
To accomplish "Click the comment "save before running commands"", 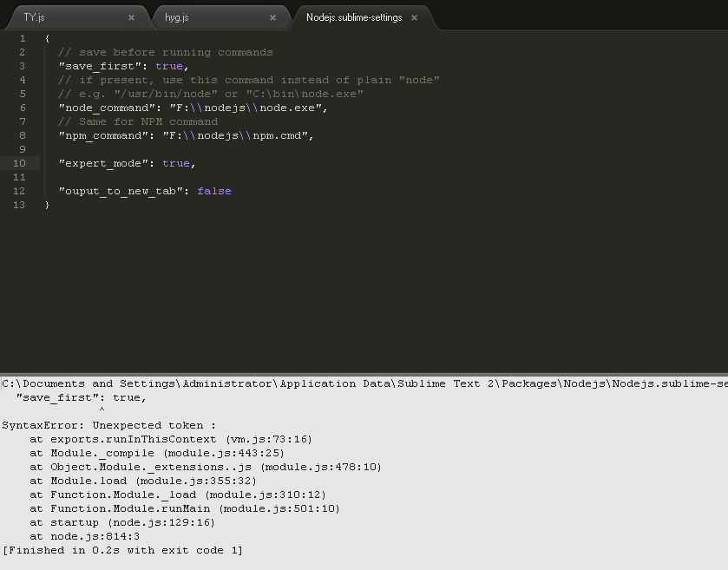I will click(166, 52).
